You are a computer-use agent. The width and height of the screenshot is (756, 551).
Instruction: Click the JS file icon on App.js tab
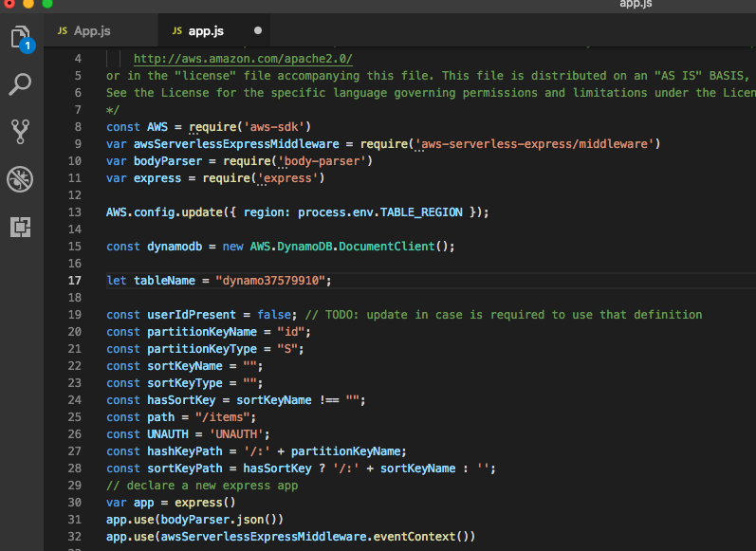point(63,31)
